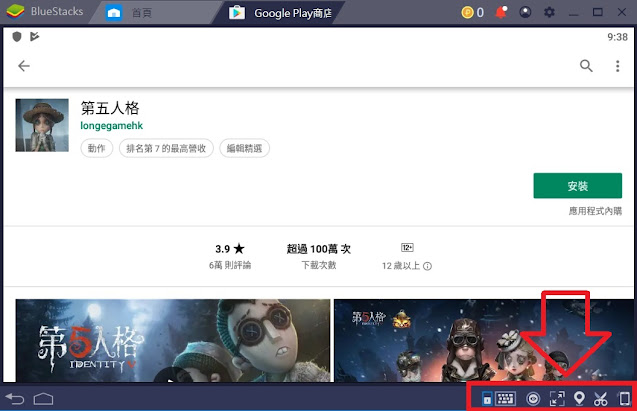Select the 動作 category chip
Screen dimensions: 637x411
tap(96, 148)
